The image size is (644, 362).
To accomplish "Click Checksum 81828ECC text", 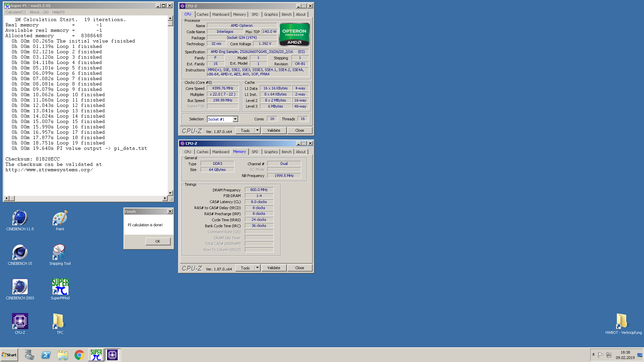I will pos(33,159).
